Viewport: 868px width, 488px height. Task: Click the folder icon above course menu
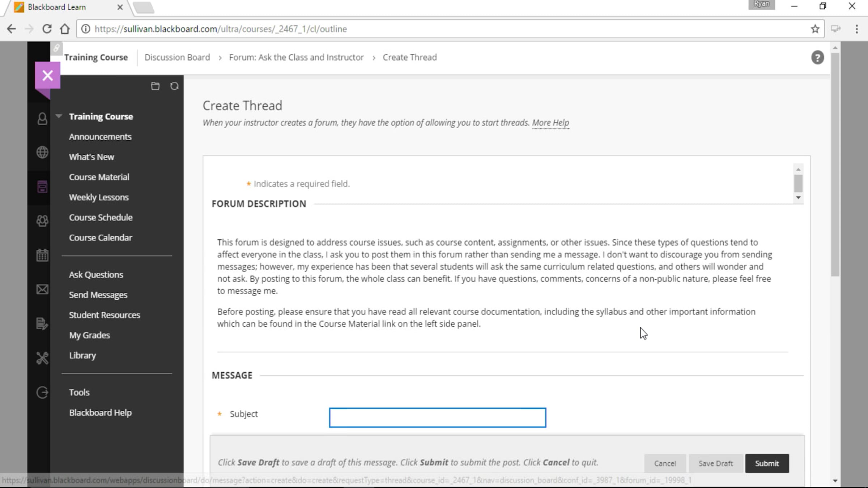click(x=155, y=86)
